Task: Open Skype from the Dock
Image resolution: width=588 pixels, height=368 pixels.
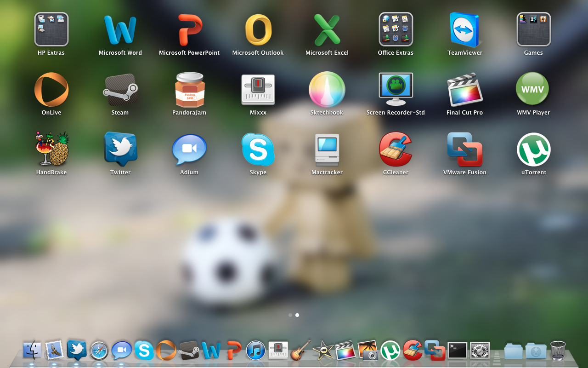Action: (144, 351)
